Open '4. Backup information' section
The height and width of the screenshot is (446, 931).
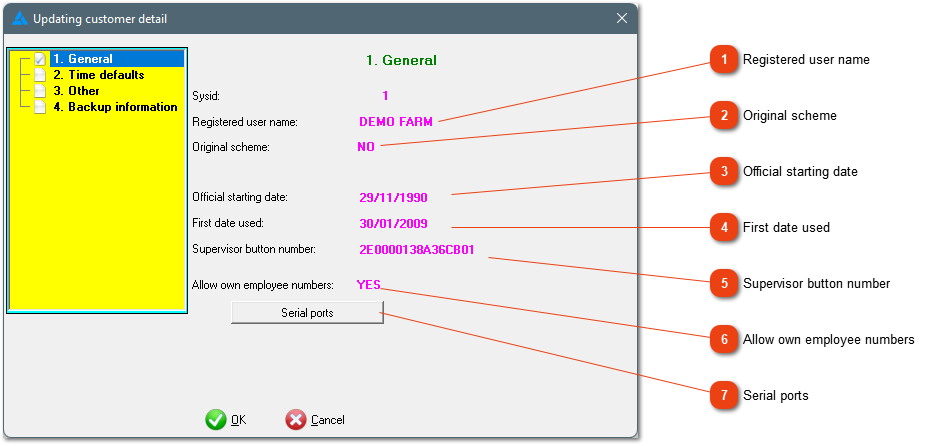pyautogui.click(x=115, y=107)
